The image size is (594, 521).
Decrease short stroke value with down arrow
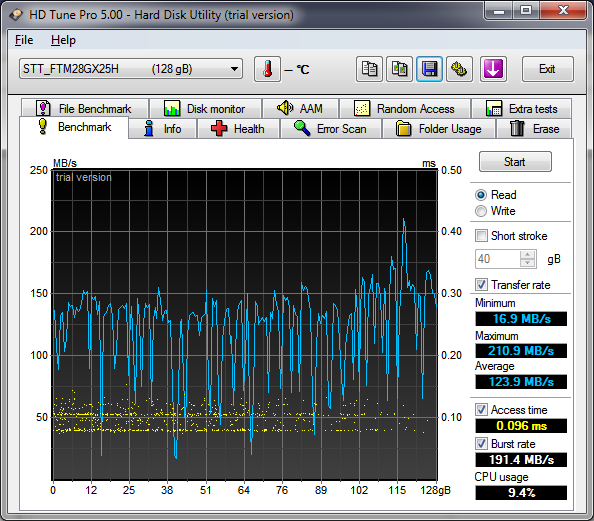pyautogui.click(x=527, y=263)
